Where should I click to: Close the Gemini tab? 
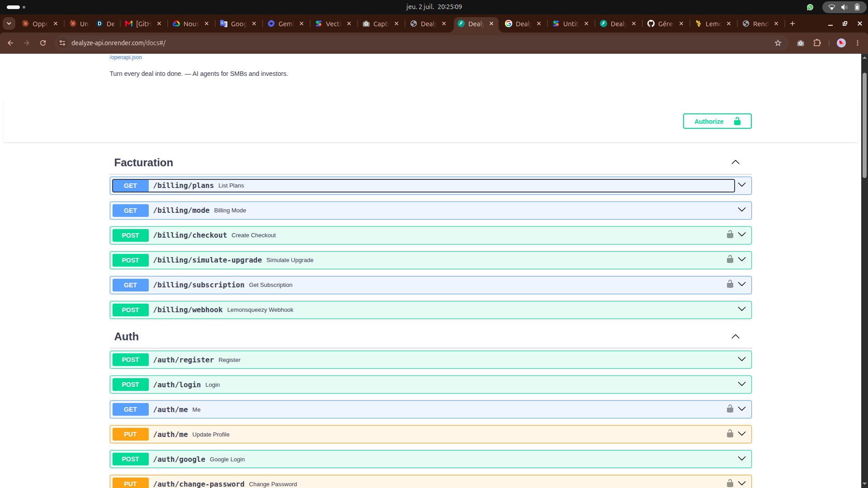302,23
